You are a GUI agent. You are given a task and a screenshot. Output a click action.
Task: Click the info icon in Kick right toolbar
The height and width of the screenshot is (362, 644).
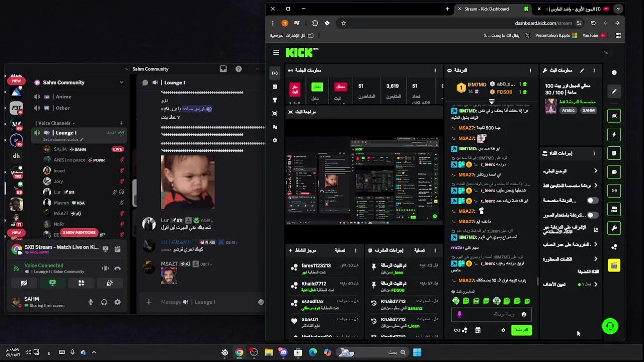(x=614, y=73)
